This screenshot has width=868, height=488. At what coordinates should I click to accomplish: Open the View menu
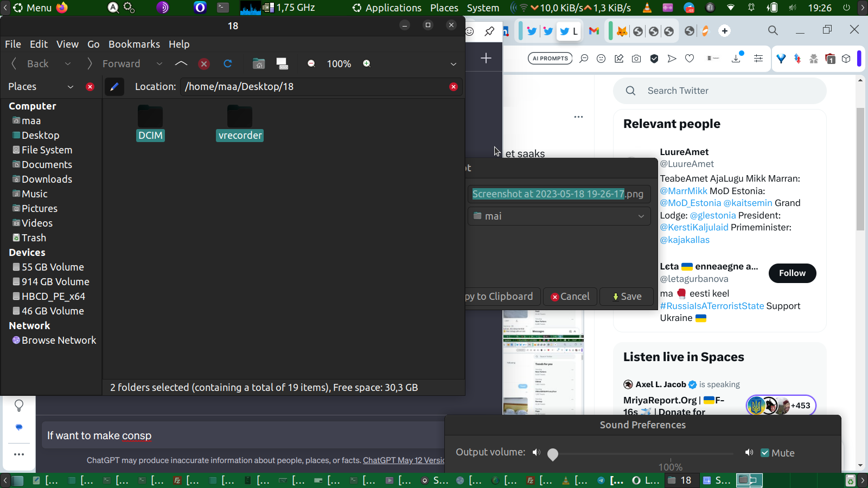(67, 44)
